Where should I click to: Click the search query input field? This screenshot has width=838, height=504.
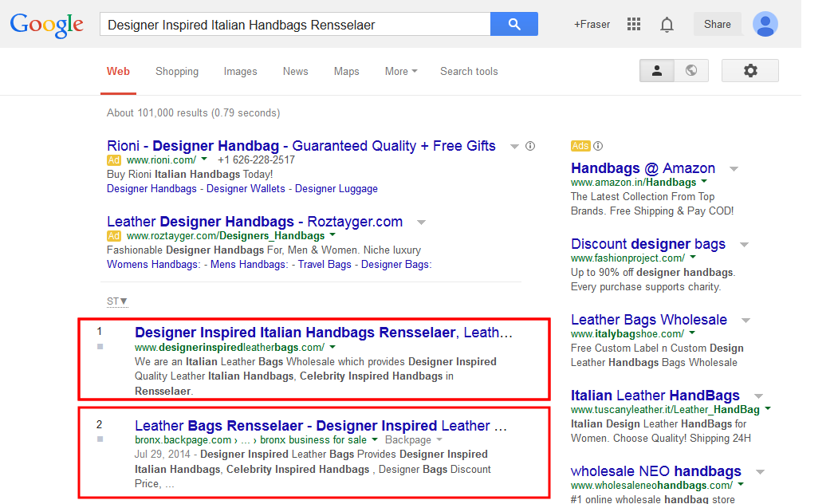click(x=295, y=24)
